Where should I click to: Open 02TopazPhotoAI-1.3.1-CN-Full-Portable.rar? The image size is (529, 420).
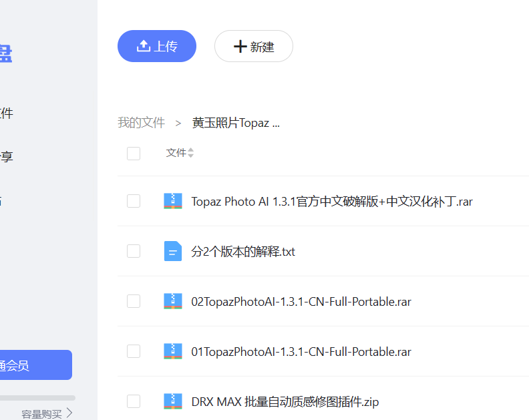(x=301, y=302)
